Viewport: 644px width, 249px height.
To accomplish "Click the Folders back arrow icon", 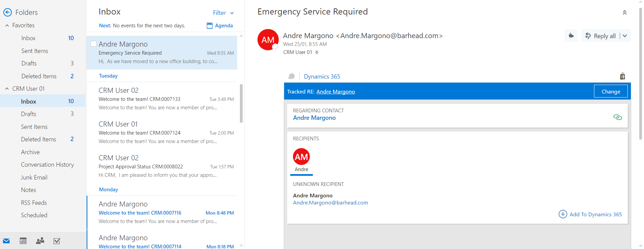I will tap(7, 12).
